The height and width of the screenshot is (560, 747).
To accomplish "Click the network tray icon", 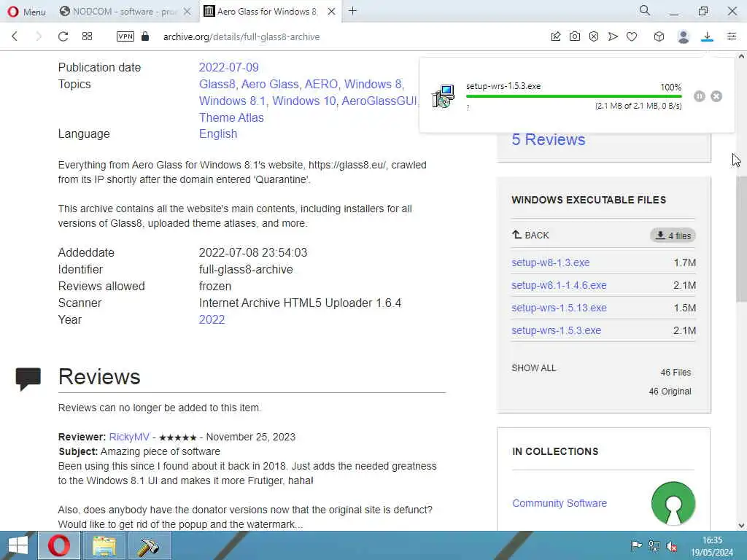I will pos(654,546).
